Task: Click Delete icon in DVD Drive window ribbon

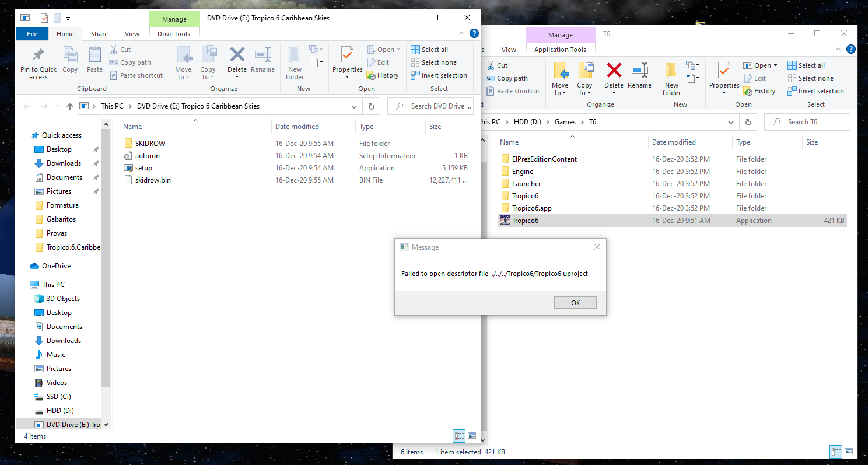Action: [237, 56]
